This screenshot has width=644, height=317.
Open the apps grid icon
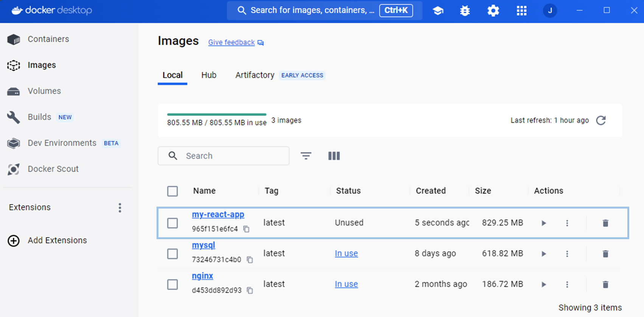(x=521, y=11)
